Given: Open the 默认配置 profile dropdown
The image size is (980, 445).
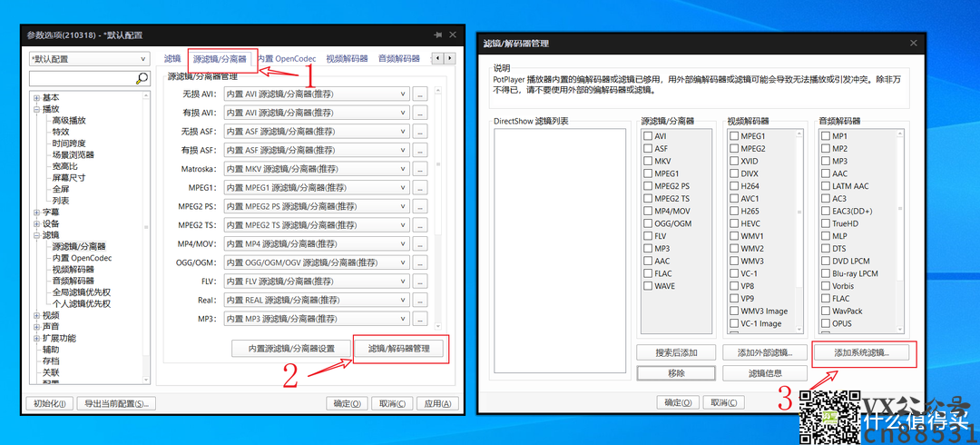Looking at the screenshot, I should coord(88,59).
